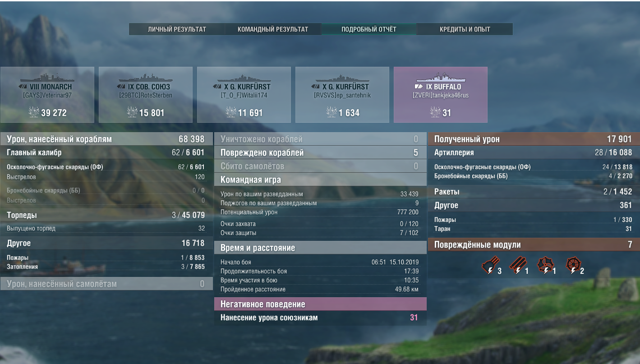Select the Подробный отчёт tab

[x=369, y=29]
